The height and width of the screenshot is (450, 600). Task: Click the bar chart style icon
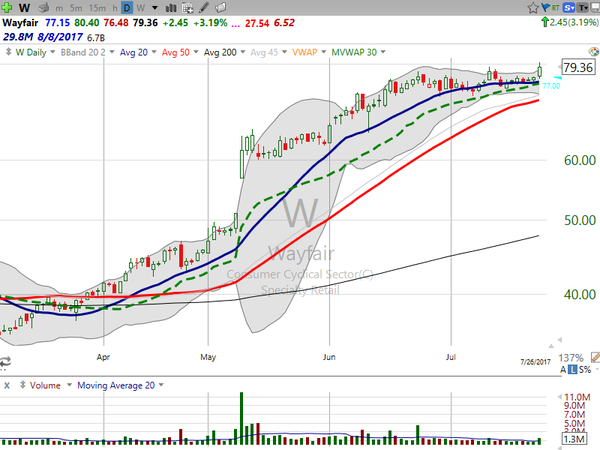171,7
